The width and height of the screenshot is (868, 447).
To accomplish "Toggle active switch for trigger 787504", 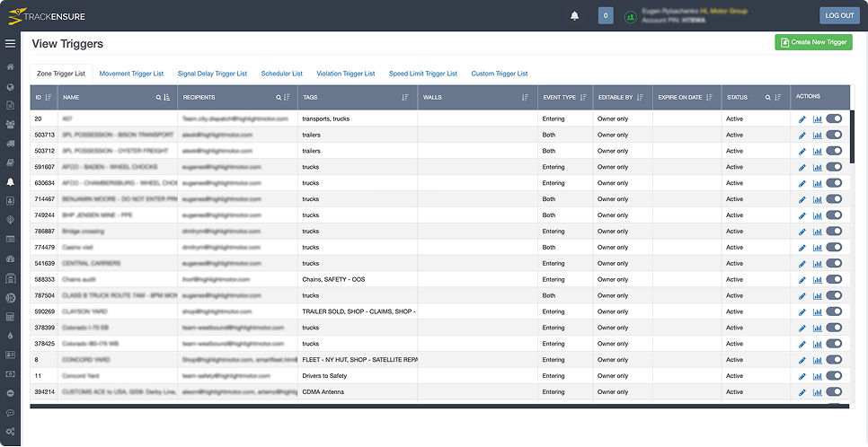I will [x=834, y=295].
